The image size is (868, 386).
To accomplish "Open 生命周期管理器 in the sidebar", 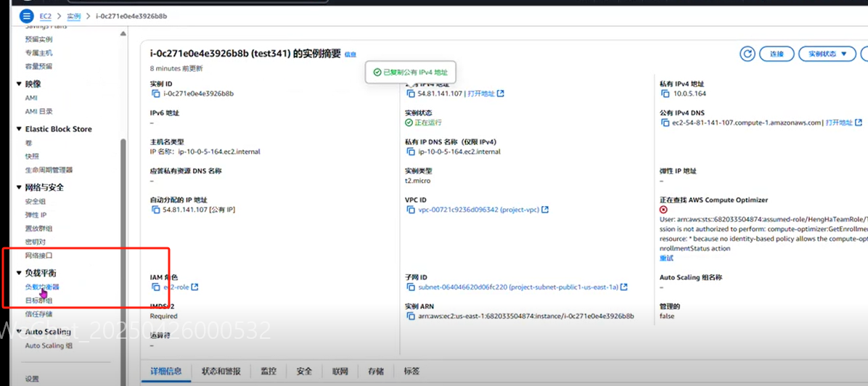I will pyautogui.click(x=49, y=170).
